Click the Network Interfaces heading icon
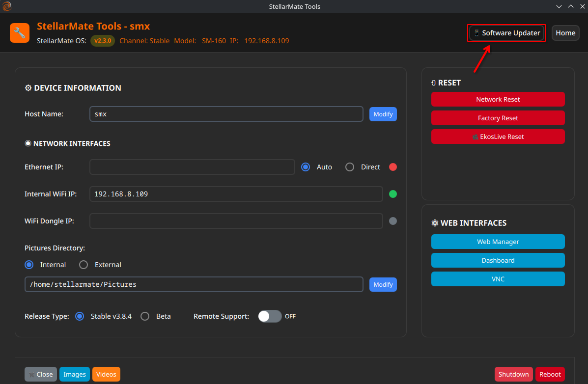Viewport: 588px width, 384px height. [x=28, y=143]
